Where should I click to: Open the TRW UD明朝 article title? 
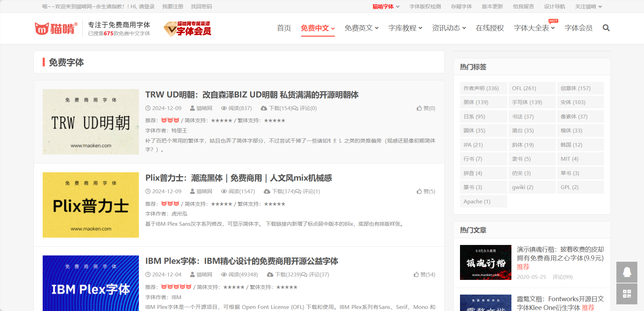click(252, 95)
